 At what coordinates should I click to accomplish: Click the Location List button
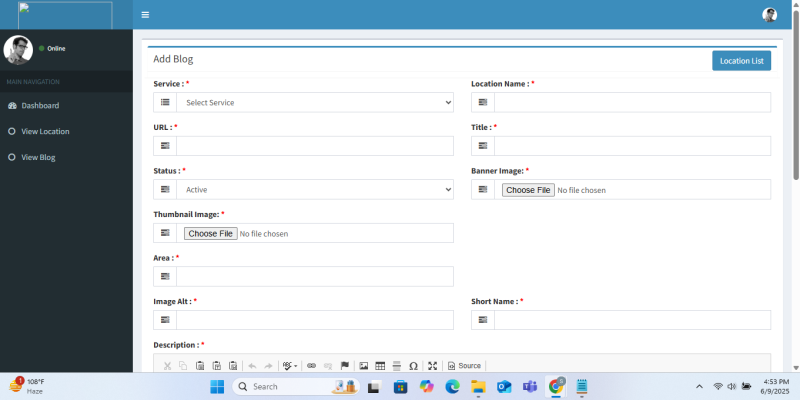[741, 61]
